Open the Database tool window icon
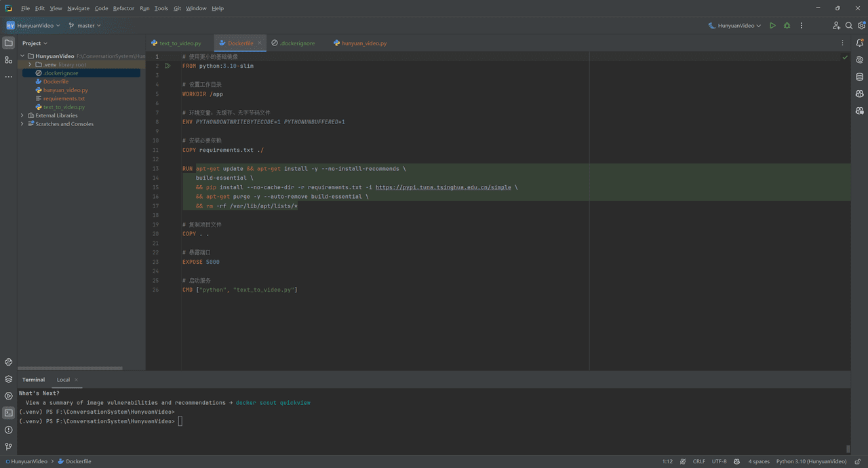The width and height of the screenshot is (868, 468). coord(860,77)
